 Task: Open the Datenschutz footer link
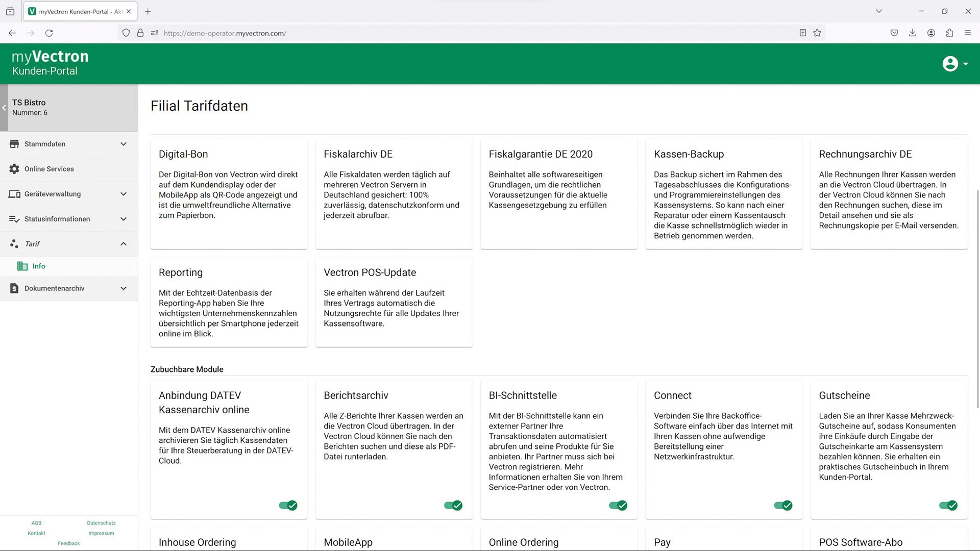pos(101,523)
